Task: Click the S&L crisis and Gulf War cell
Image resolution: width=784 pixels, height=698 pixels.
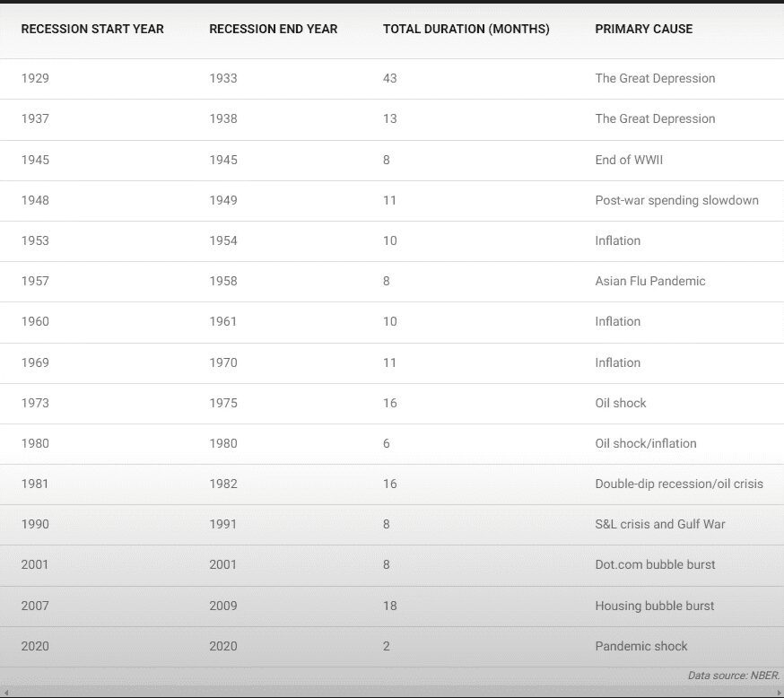Action: pyautogui.click(x=660, y=524)
